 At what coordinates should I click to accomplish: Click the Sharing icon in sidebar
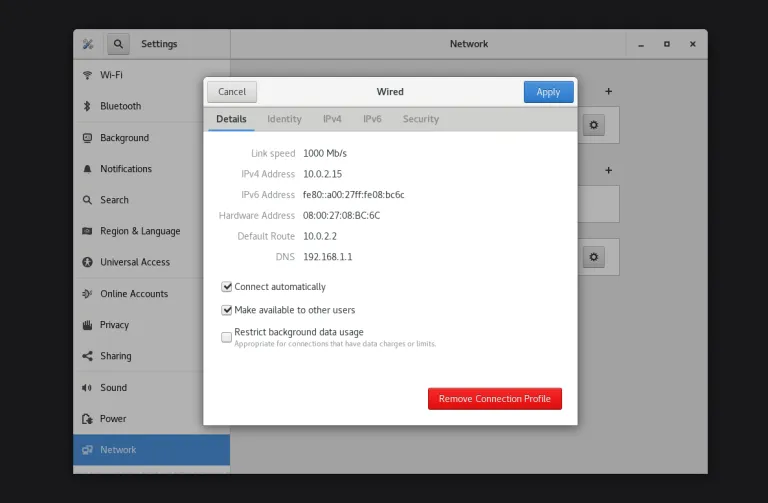[87, 356]
